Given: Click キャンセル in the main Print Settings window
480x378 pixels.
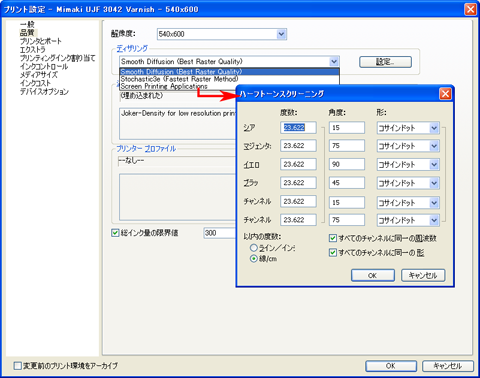Looking at the screenshot, I should (x=448, y=366).
